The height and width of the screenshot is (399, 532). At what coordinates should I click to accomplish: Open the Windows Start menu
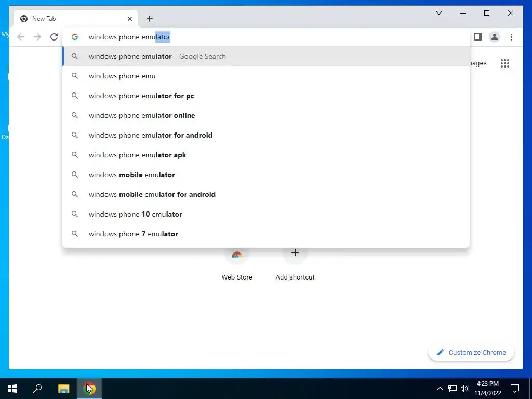click(12, 389)
